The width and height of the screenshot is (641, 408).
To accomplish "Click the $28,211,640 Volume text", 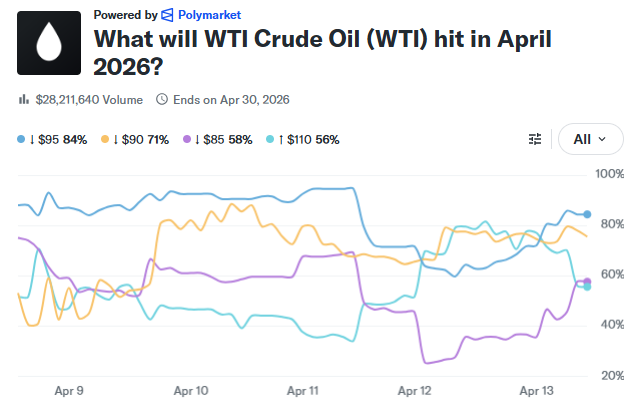I will point(88,99).
